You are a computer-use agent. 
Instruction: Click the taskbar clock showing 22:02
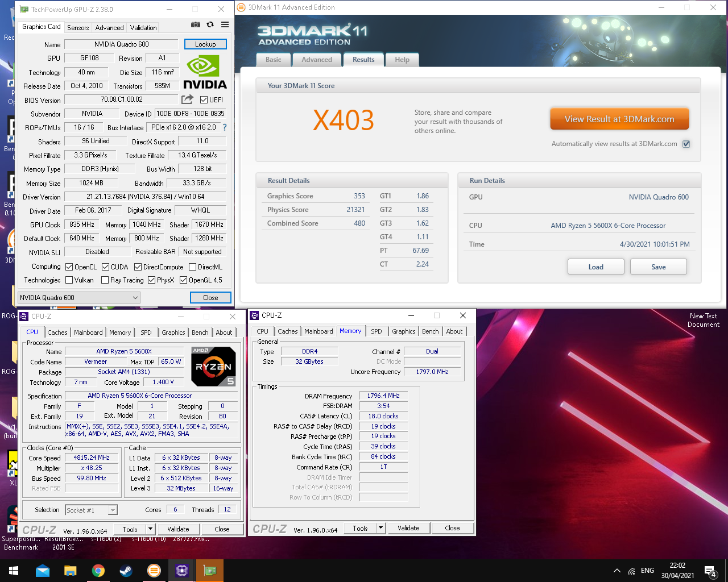tap(677, 571)
